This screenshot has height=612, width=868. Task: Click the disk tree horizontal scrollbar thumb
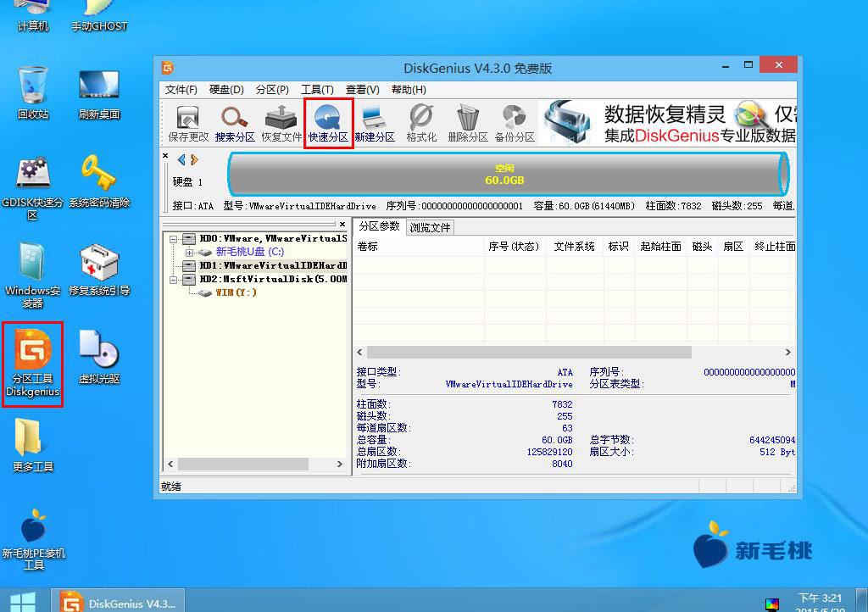coord(243,464)
